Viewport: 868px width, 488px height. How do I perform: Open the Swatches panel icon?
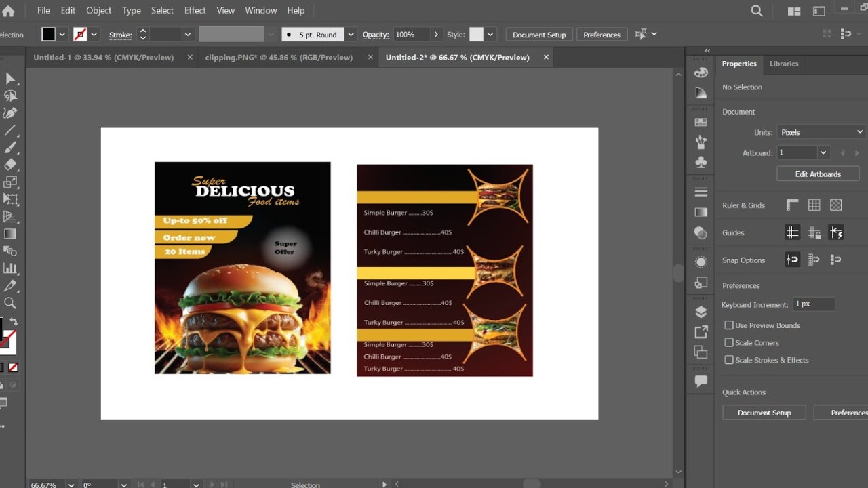[x=701, y=123]
